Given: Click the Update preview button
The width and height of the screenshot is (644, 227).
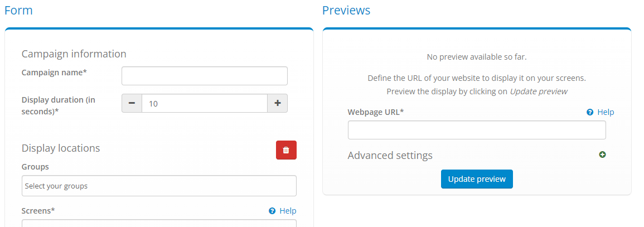Looking at the screenshot, I should [477, 179].
